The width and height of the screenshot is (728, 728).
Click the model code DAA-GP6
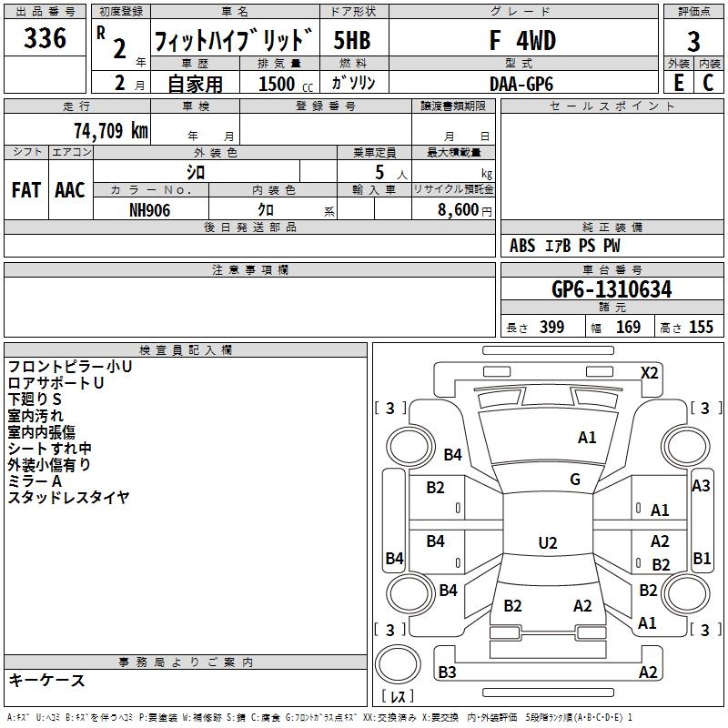[521, 84]
